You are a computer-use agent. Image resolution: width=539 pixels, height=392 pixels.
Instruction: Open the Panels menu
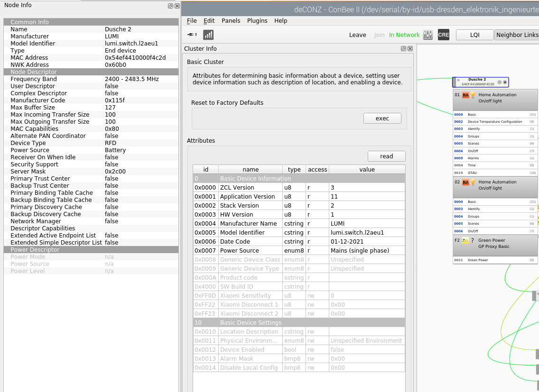(x=231, y=21)
